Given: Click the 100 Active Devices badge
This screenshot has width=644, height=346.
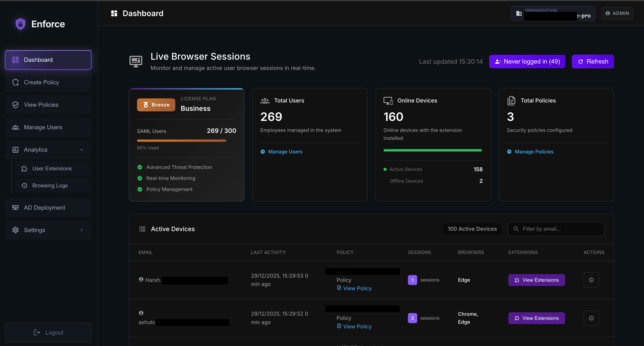Looking at the screenshot, I should click(x=472, y=229).
